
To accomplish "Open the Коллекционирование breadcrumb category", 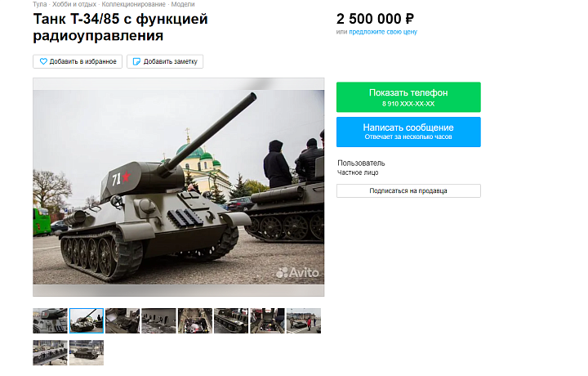I will [133, 4].
